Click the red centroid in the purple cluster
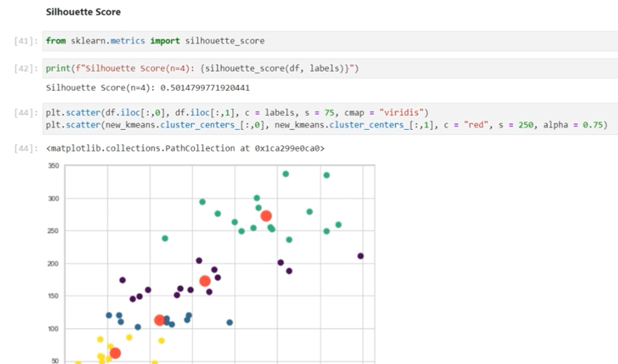This screenshot has height=364, width=618. pyautogui.click(x=205, y=282)
